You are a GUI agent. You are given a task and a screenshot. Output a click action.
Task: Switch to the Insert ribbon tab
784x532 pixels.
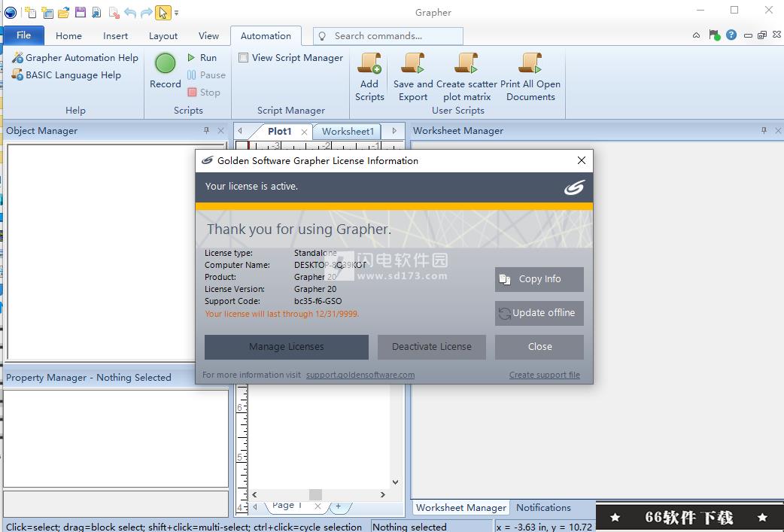tap(116, 35)
